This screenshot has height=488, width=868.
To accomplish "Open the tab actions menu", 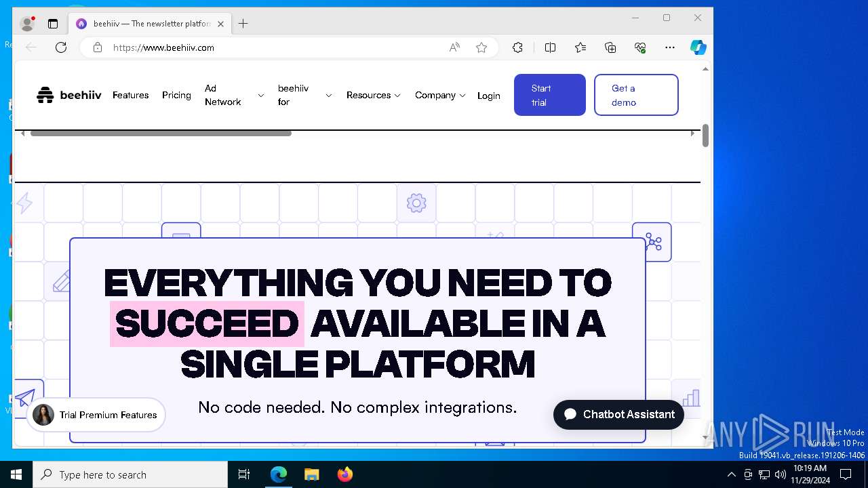I will pyautogui.click(x=53, y=24).
